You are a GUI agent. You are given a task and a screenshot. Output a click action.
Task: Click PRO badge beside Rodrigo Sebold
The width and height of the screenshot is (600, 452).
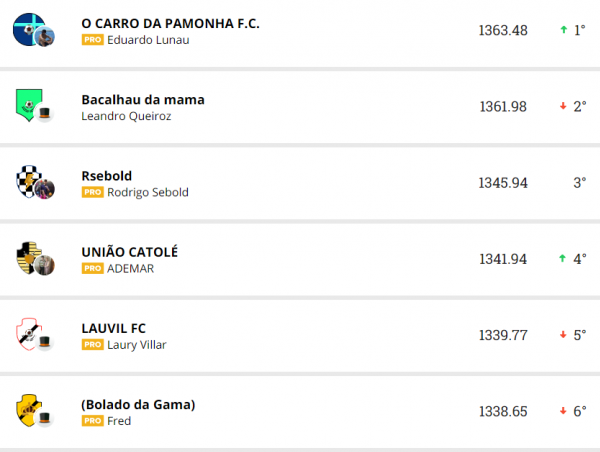[92, 192]
